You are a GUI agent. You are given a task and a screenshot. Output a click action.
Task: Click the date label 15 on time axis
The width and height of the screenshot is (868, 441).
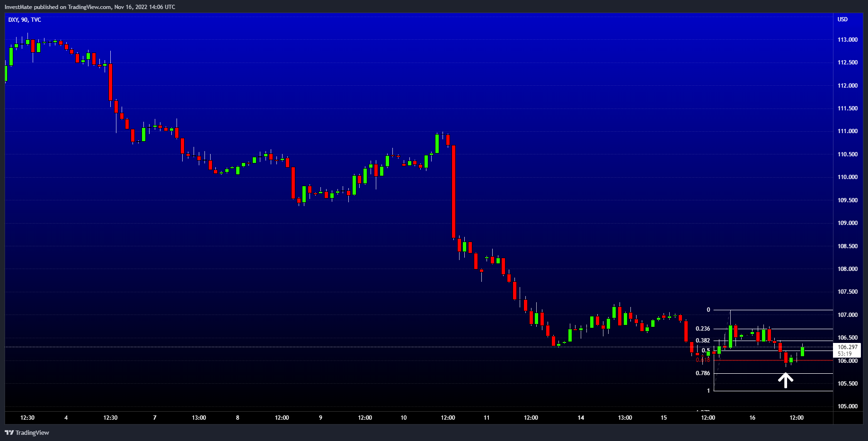tap(664, 418)
